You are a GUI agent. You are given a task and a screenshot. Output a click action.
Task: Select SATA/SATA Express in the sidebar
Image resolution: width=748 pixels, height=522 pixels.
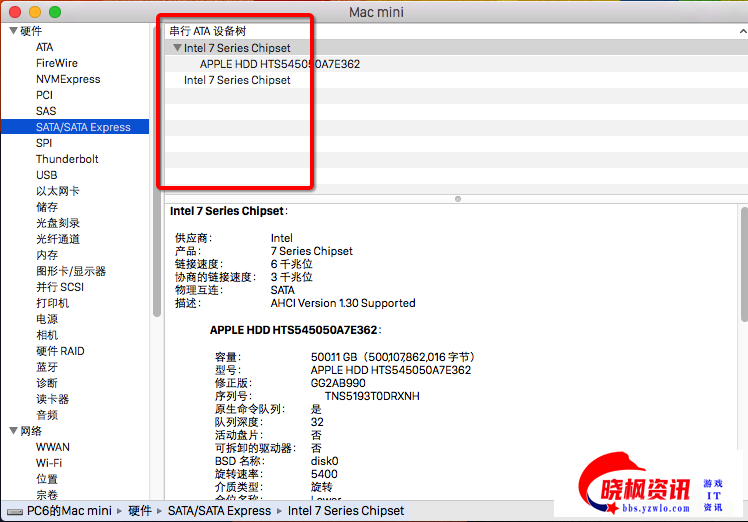75,127
